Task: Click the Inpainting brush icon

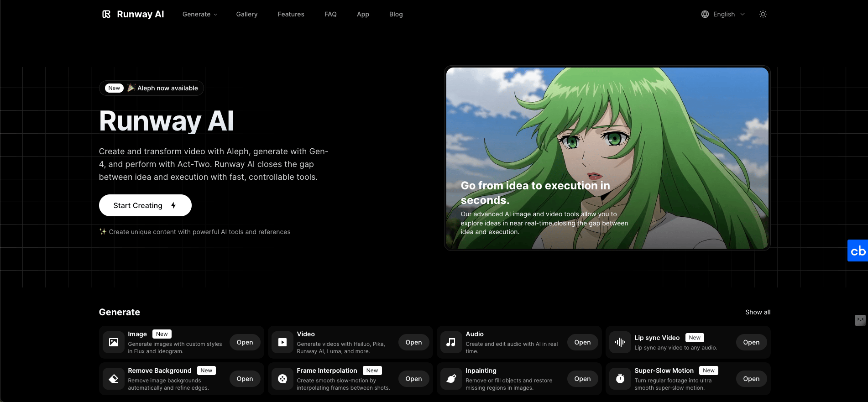Action: [x=451, y=379]
